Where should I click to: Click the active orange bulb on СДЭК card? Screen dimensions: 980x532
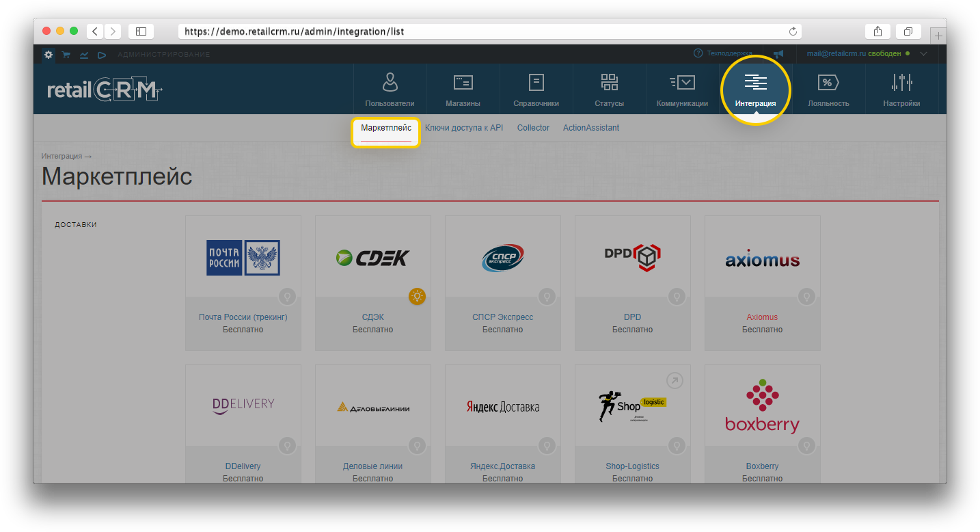417,297
